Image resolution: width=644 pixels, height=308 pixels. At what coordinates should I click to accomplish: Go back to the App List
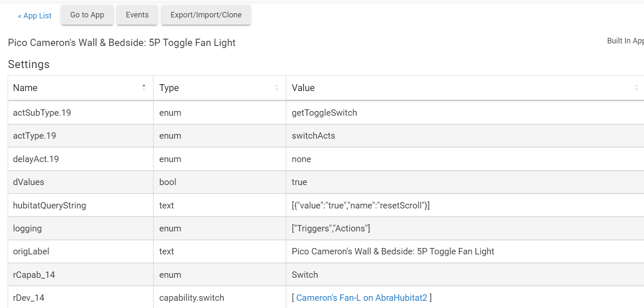click(34, 16)
